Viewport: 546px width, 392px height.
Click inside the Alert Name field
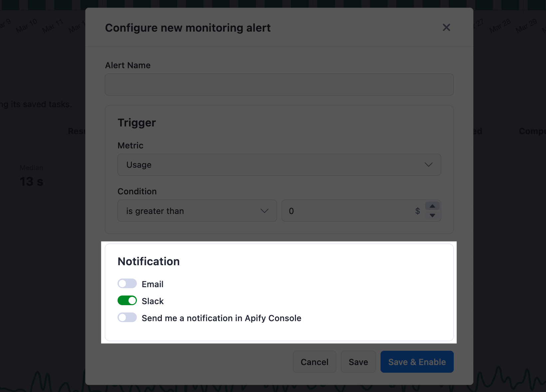[279, 85]
